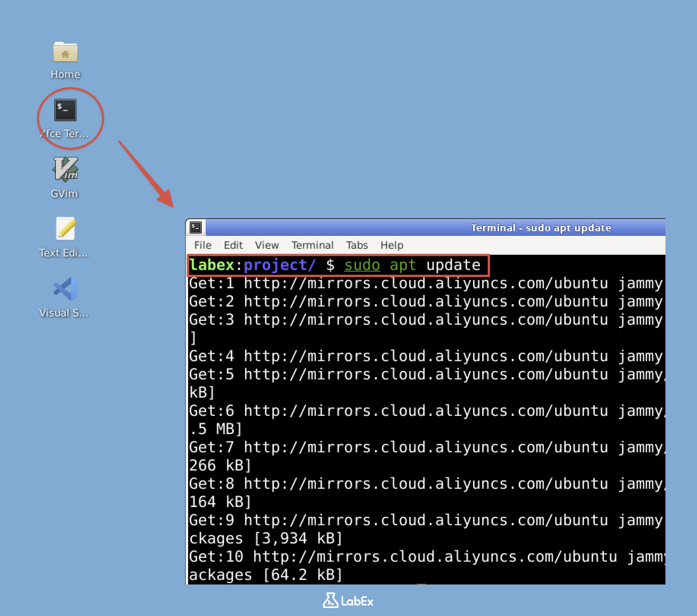Click inside the terminal output area
Image resolution: width=697 pixels, height=616 pixels.
pyautogui.click(x=418, y=418)
